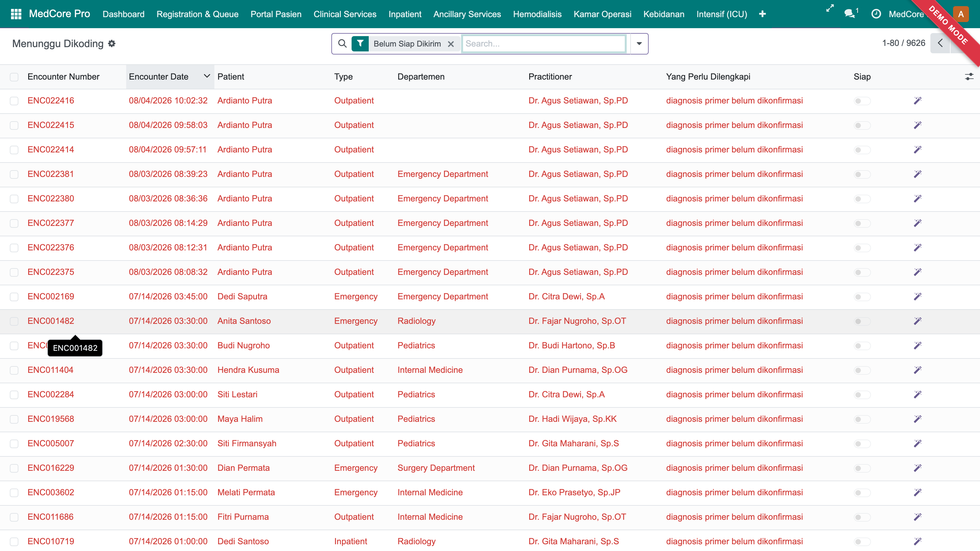Expand the search options dropdown arrow

click(x=639, y=44)
